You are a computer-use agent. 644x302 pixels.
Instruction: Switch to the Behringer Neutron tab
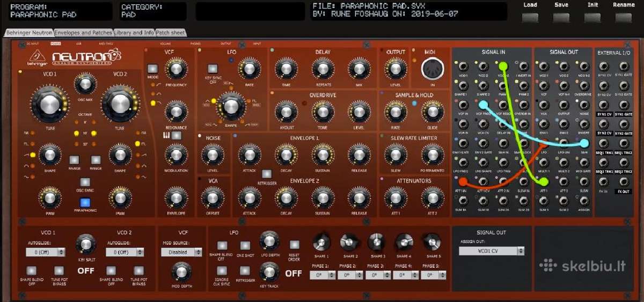(29, 33)
